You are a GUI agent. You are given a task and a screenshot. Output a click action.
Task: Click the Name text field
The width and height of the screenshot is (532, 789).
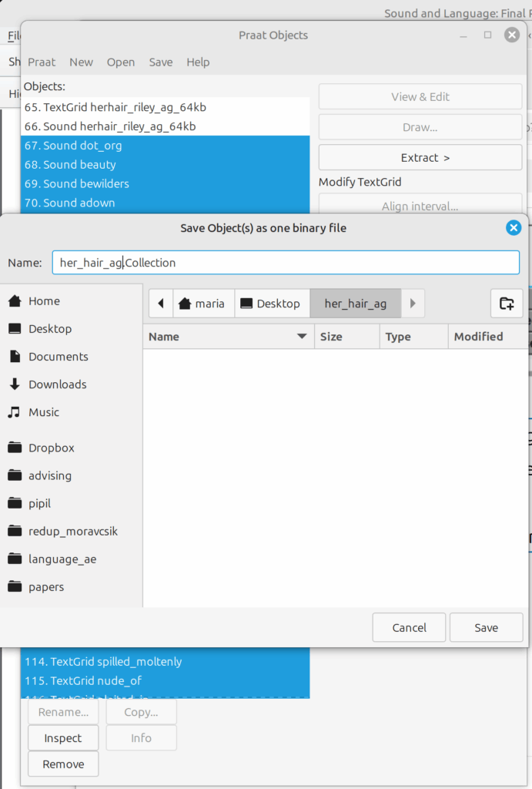pyautogui.click(x=285, y=263)
